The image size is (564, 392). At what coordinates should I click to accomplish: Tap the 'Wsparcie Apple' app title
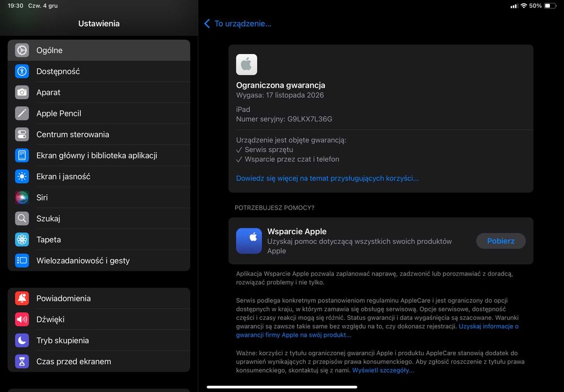click(x=297, y=232)
